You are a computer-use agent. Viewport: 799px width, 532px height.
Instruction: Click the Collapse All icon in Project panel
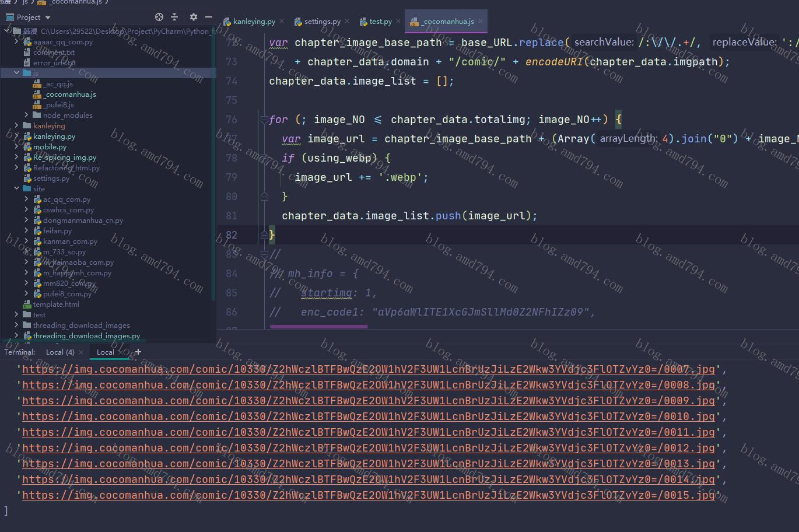pyautogui.click(x=174, y=17)
